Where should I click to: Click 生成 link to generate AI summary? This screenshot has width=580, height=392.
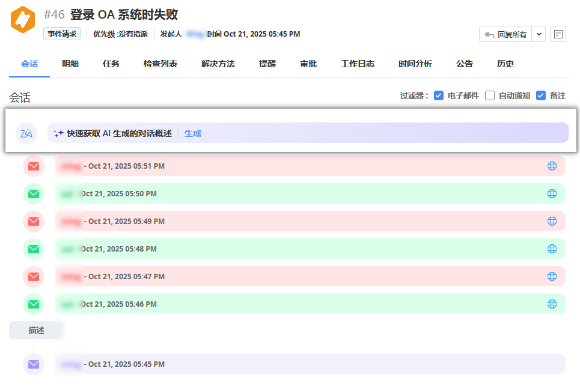click(193, 133)
